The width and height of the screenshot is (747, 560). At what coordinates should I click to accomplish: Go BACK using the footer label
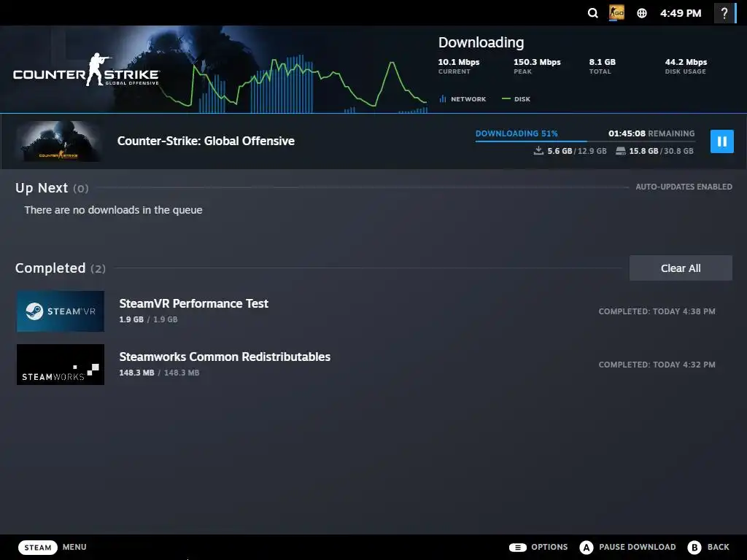click(719, 547)
